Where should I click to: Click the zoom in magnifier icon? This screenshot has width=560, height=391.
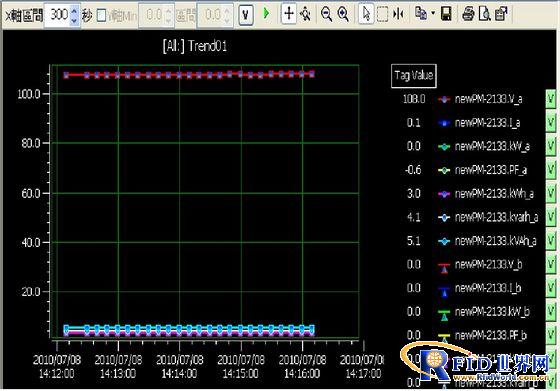click(x=343, y=14)
